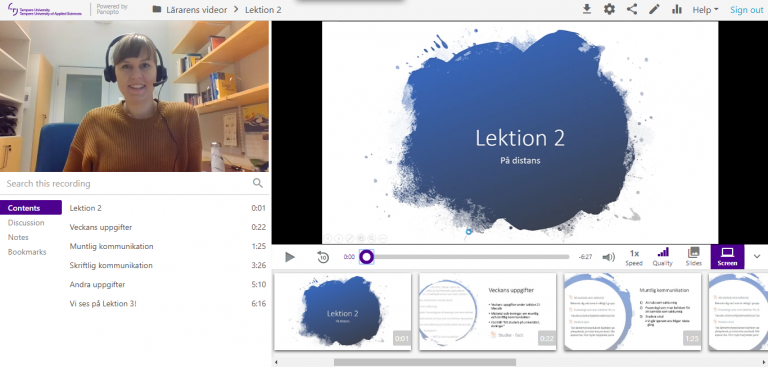768x367 pixels.
Task: Search the recording with the magnifier icon
Action: pyautogui.click(x=258, y=183)
